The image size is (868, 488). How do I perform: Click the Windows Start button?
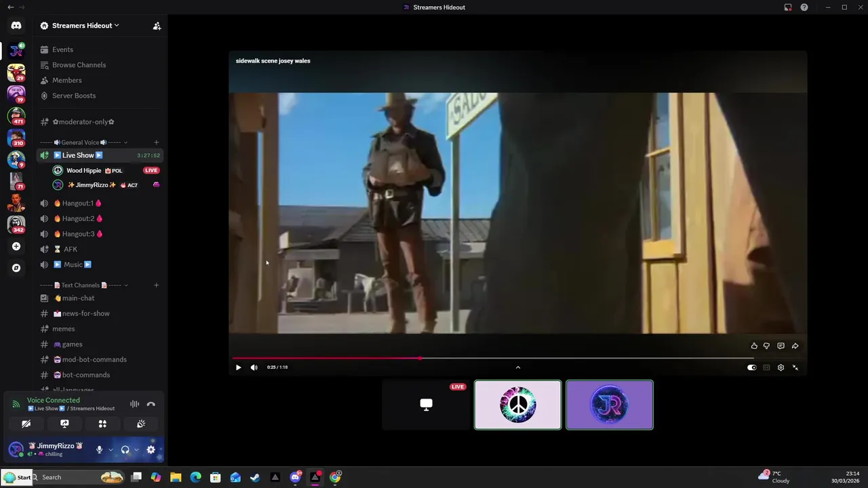(16, 477)
